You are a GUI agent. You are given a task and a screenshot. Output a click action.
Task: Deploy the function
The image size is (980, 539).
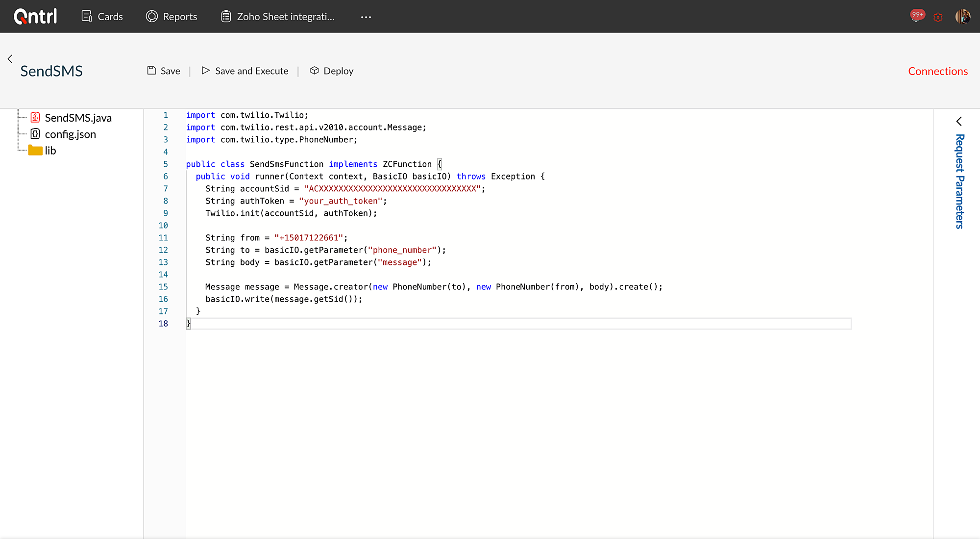[x=332, y=71]
